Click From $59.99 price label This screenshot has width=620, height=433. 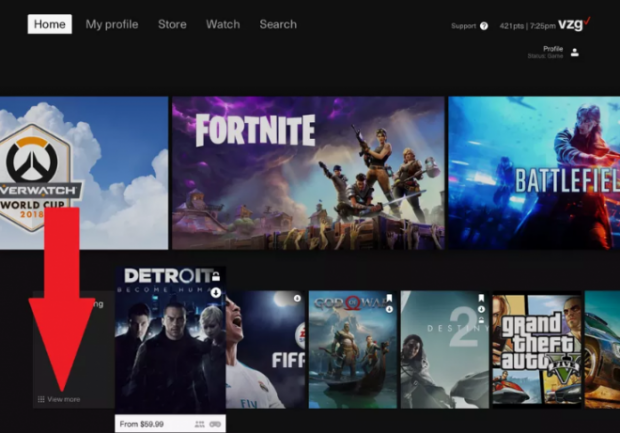[141, 424]
